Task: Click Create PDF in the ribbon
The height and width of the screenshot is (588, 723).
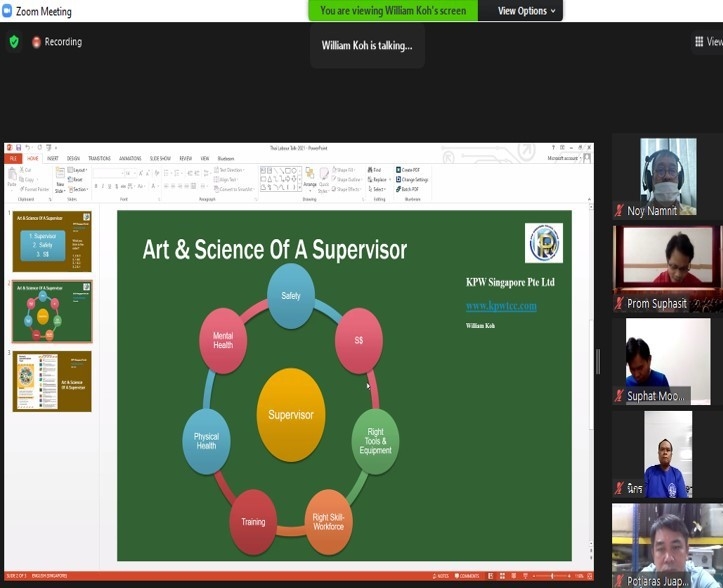Action: coord(412,170)
